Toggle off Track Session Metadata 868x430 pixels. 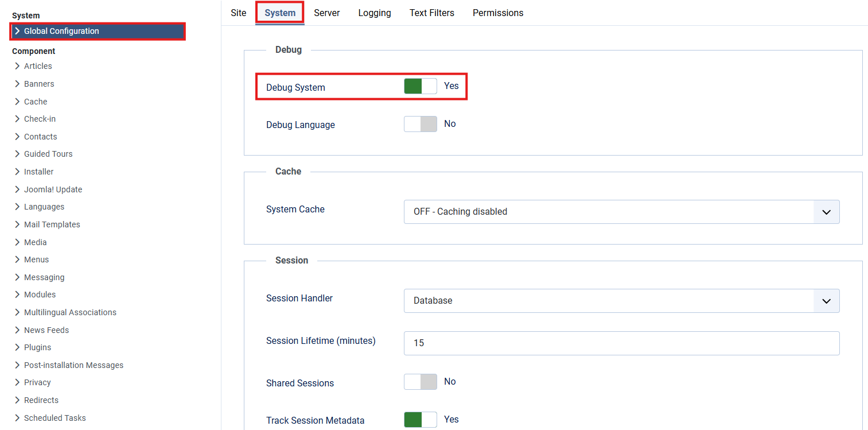coord(420,420)
